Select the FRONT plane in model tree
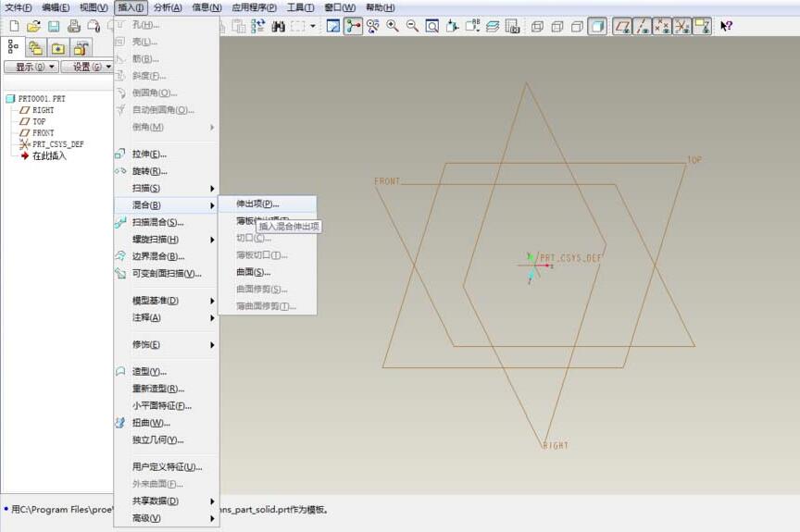Image resolution: width=800 pixels, height=532 pixels. 43,133
